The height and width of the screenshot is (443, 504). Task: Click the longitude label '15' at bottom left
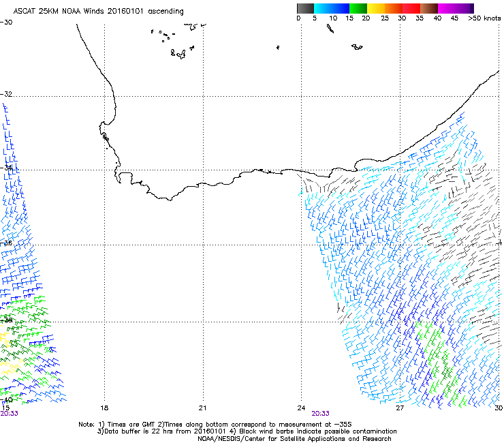pyautogui.click(x=5, y=408)
